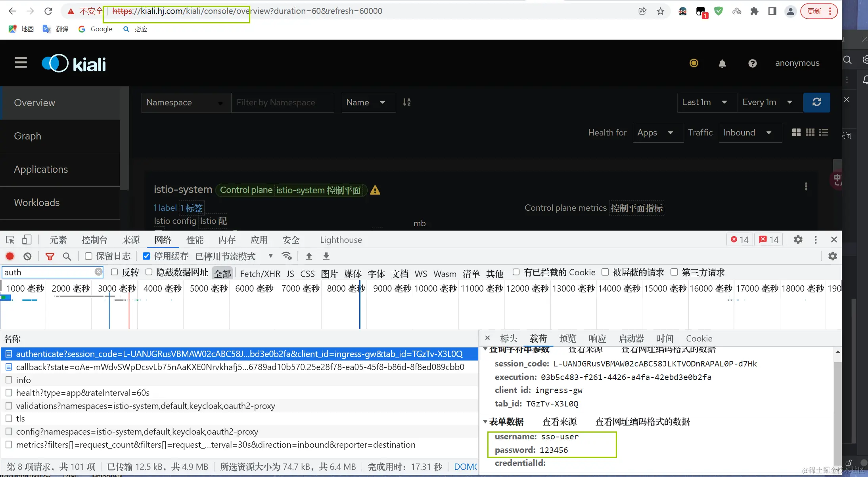Clear the network log with the block icon
This screenshot has height=477, width=868.
point(27,256)
